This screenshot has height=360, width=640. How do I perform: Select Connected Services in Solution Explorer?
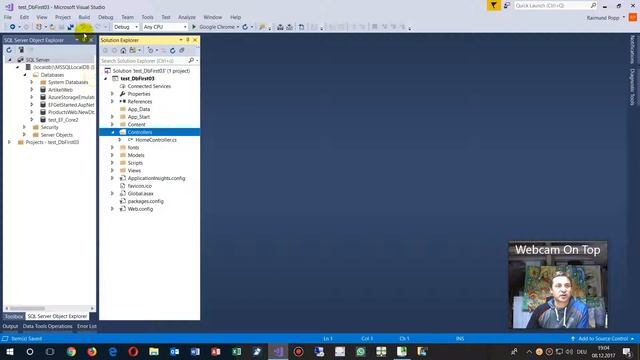click(149, 86)
